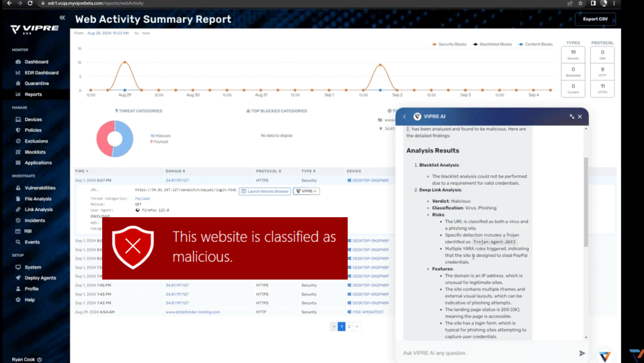Click the VIPRE EDR logo
644x363 pixels.
point(34,30)
